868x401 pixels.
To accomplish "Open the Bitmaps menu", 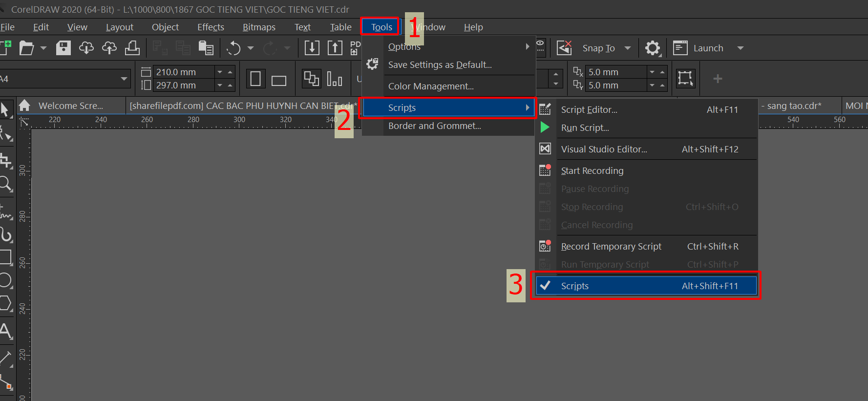I will pyautogui.click(x=259, y=27).
